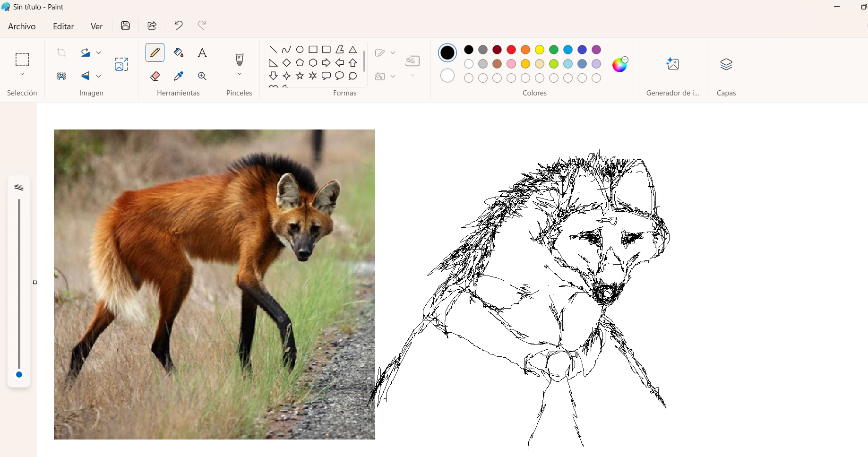Open the Layers panel
Screen dimensions: 868x457
coord(726,64)
